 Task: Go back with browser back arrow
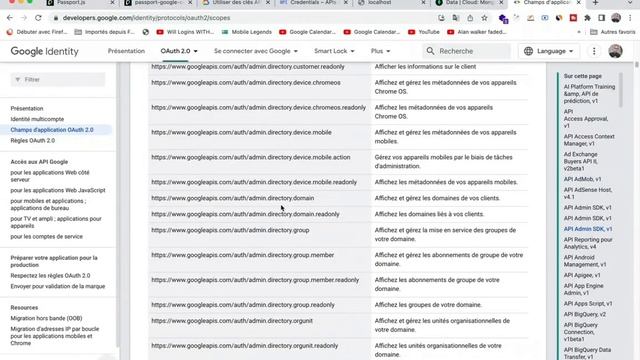pyautogui.click(x=10, y=18)
